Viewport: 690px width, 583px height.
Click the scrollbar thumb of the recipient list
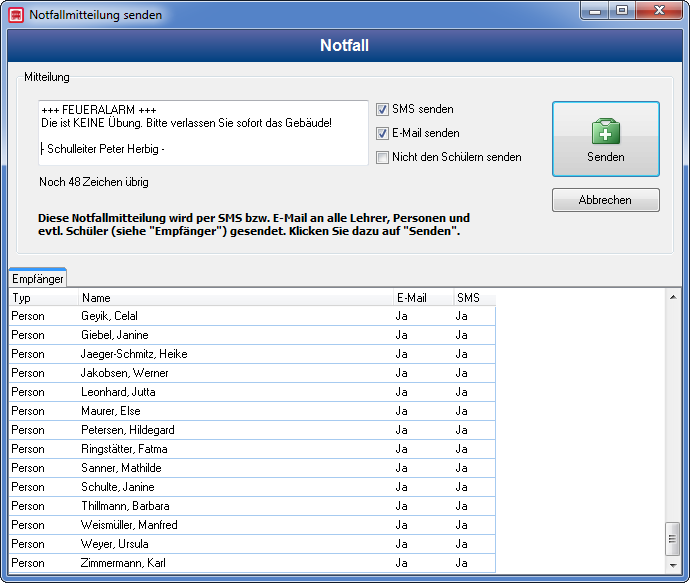[672, 539]
